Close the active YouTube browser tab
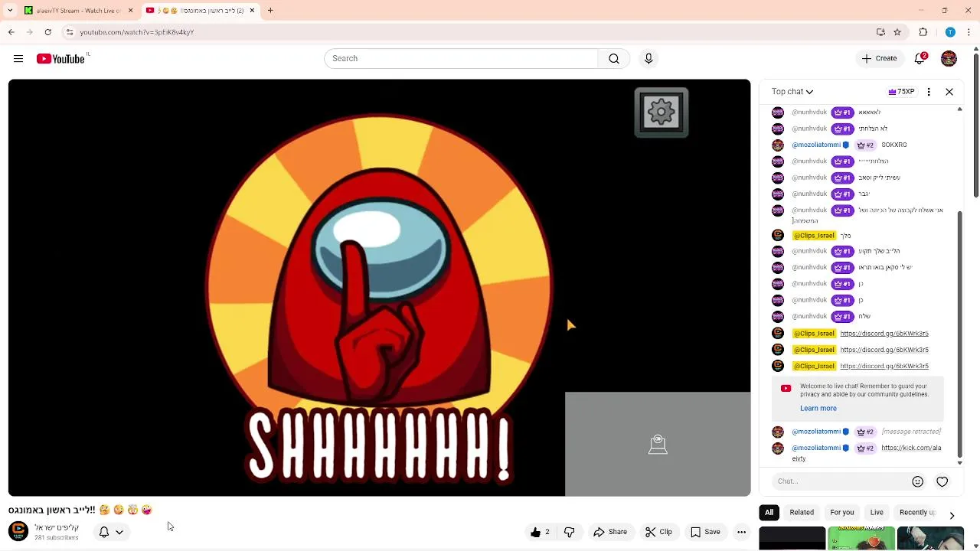980x551 pixels. pyautogui.click(x=252, y=11)
